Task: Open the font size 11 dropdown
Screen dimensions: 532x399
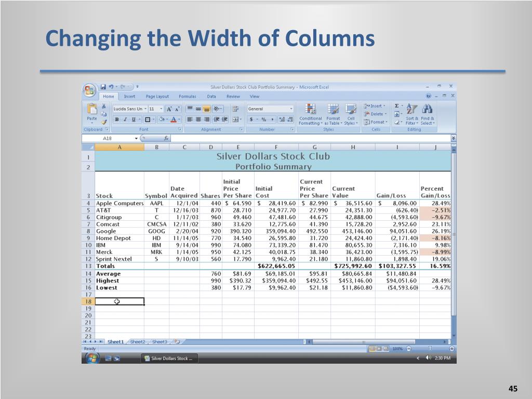Action: 161,109
